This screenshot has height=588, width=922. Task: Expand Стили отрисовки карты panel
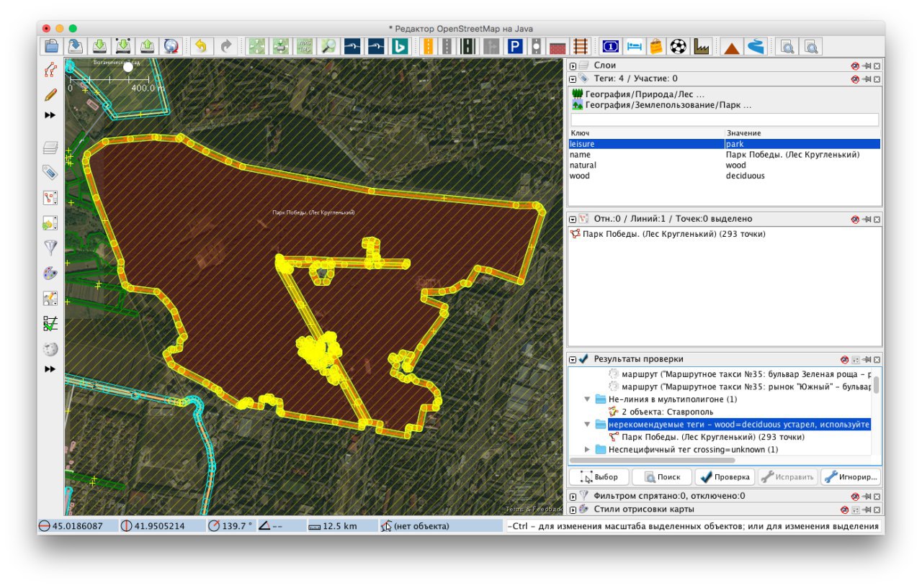573,510
